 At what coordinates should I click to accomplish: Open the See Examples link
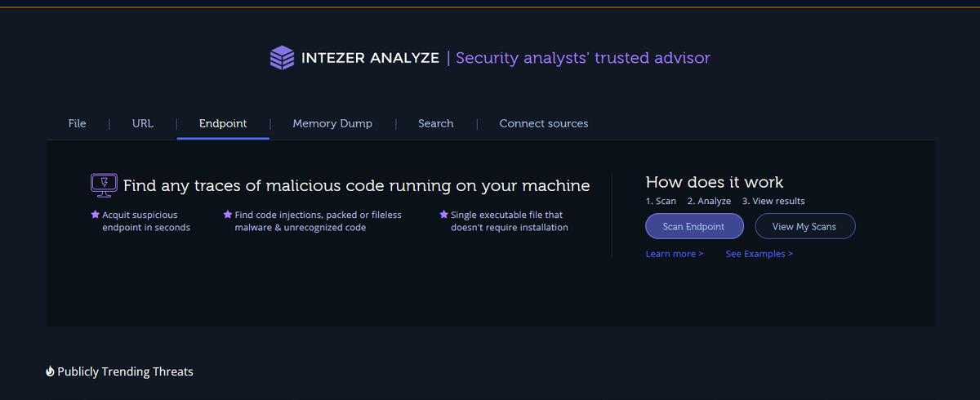pos(759,254)
